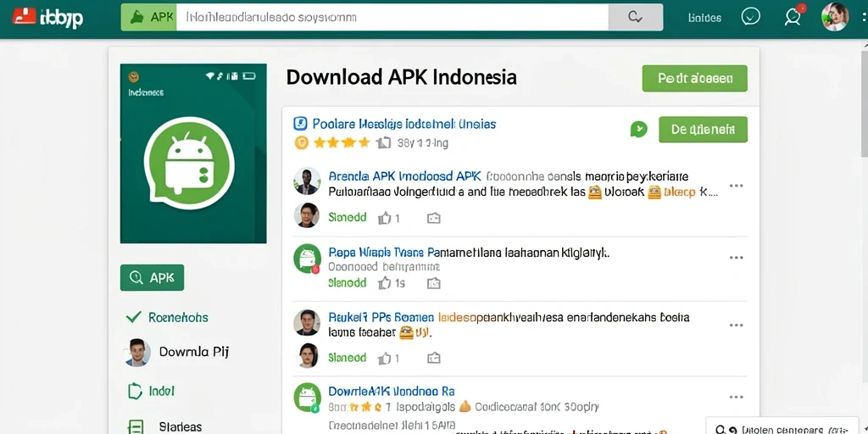This screenshot has height=434, width=868.
Task: Like the post under 'Raukeli PPs'
Action: click(384, 359)
